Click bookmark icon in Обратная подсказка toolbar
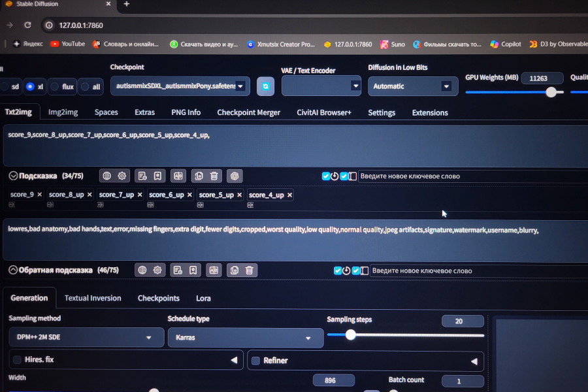 [x=193, y=270]
